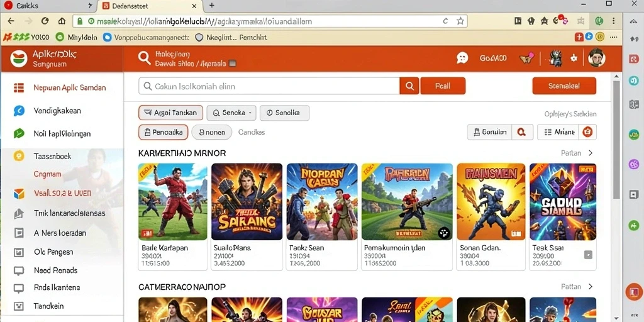
Task: Click the browser home icon
Action: pos(62,21)
